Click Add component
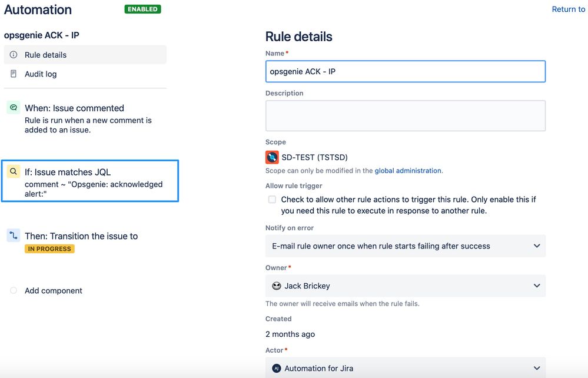The height and width of the screenshot is (378, 588). [53, 291]
